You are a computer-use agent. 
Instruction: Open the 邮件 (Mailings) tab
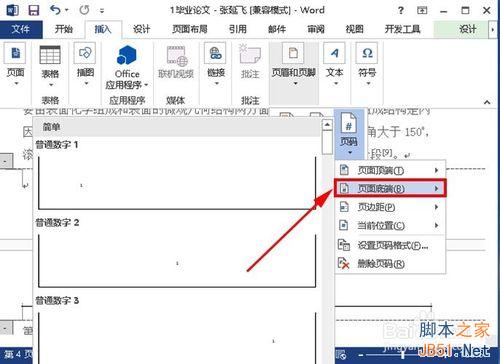[x=277, y=29]
